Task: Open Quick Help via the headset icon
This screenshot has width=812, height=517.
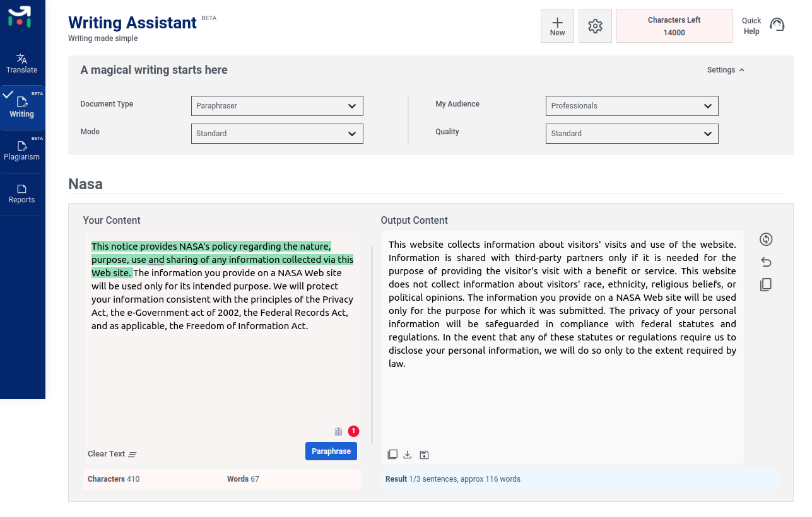Action: point(777,24)
